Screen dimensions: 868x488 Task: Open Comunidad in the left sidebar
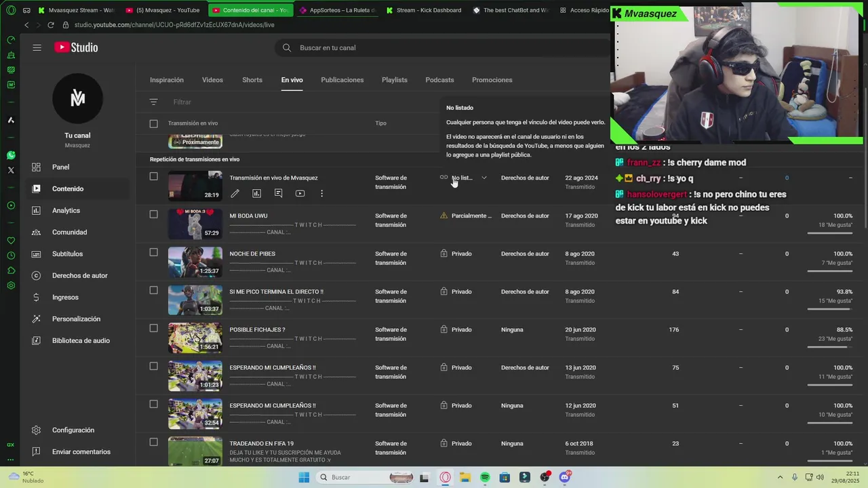point(77,232)
